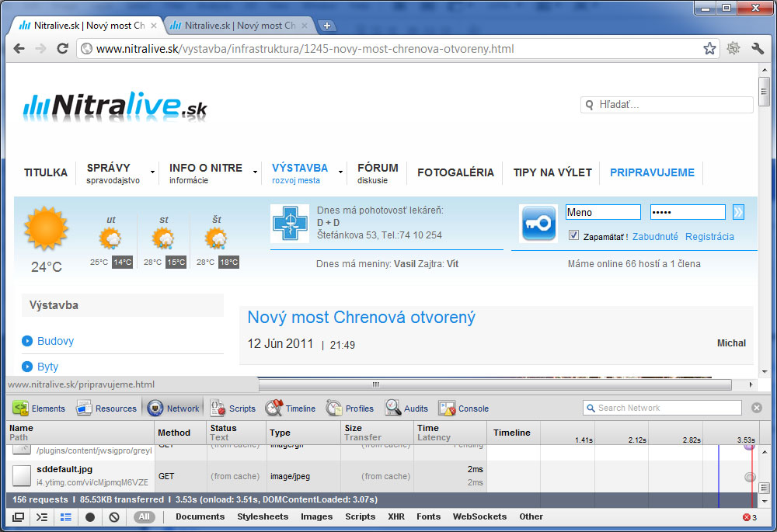The image size is (777, 532).
Task: Expand the SPRÁVY menu dropdown arrow
Action: click(x=152, y=172)
